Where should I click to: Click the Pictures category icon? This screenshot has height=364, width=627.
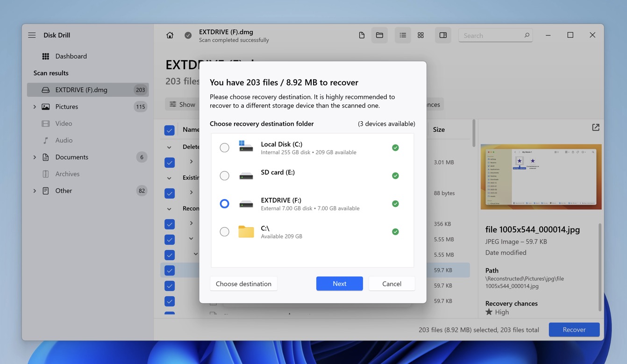(45, 107)
